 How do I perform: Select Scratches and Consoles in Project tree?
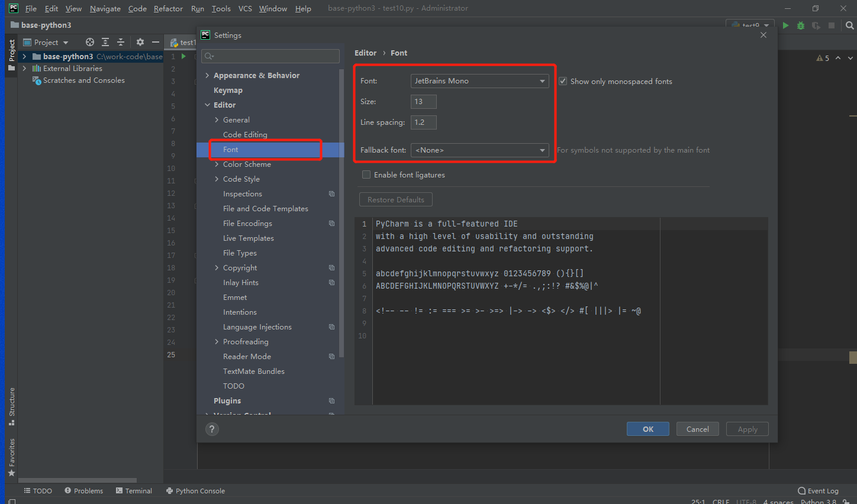pyautogui.click(x=83, y=80)
